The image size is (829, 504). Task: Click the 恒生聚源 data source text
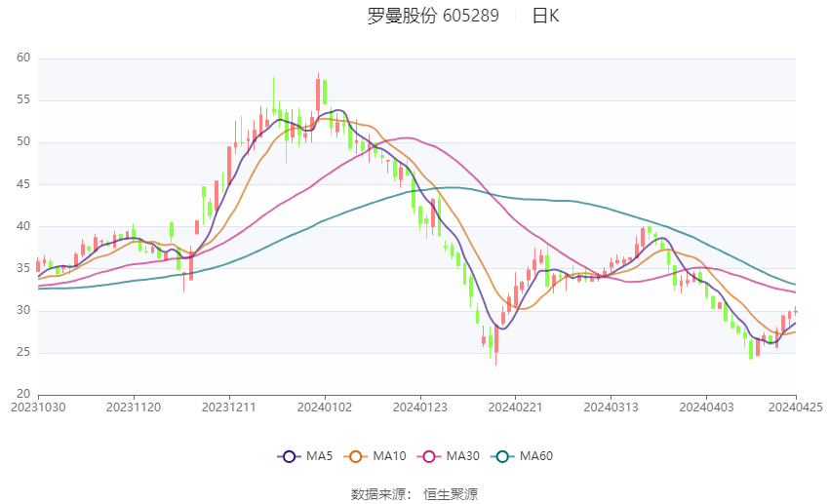[450, 494]
